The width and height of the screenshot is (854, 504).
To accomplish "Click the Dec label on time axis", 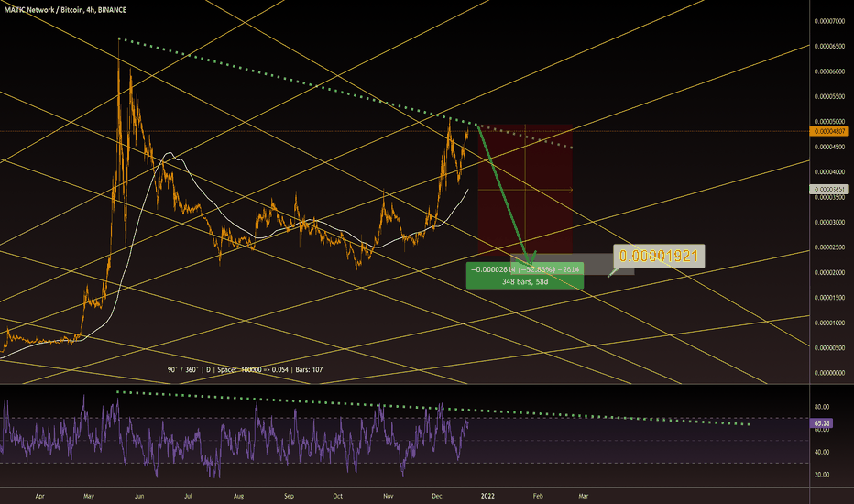I will tap(437, 496).
